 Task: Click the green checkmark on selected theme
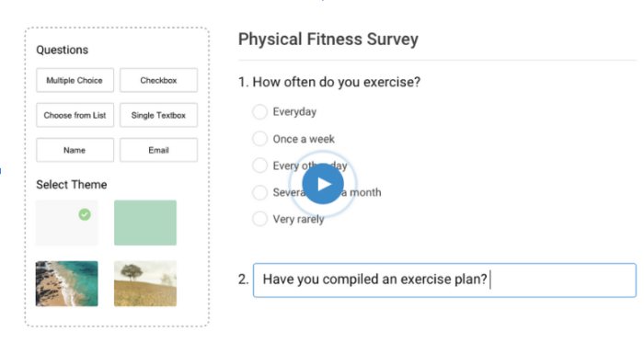click(85, 214)
